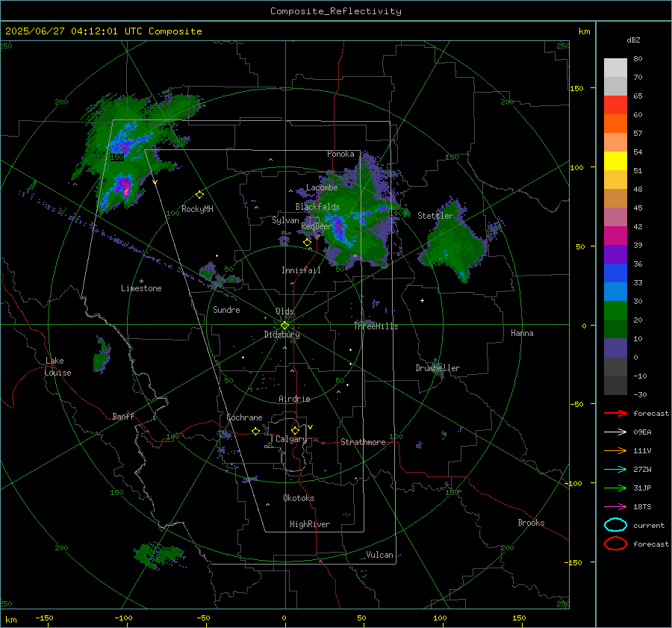Click the Lake Louise label

[57, 367]
